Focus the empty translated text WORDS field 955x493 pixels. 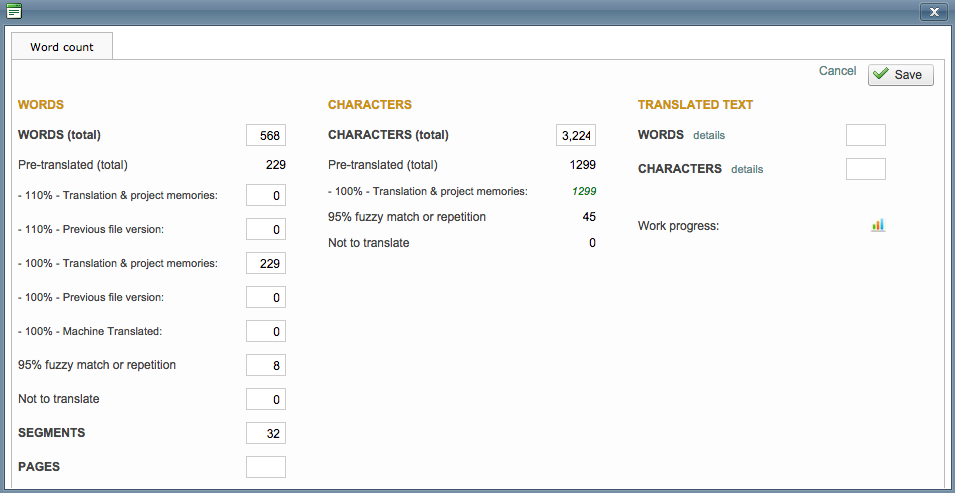(x=865, y=135)
